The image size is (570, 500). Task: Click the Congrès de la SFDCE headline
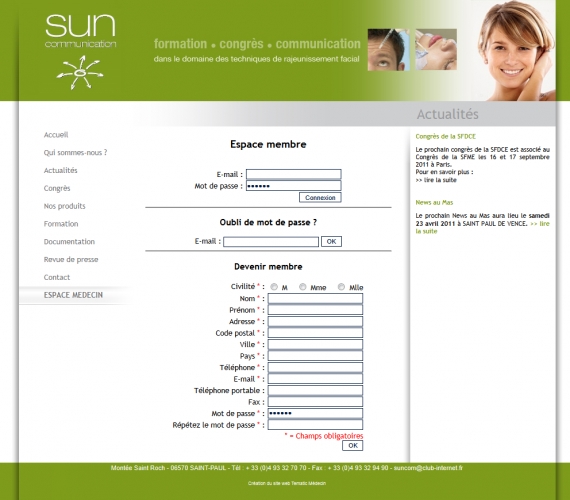[x=445, y=136]
